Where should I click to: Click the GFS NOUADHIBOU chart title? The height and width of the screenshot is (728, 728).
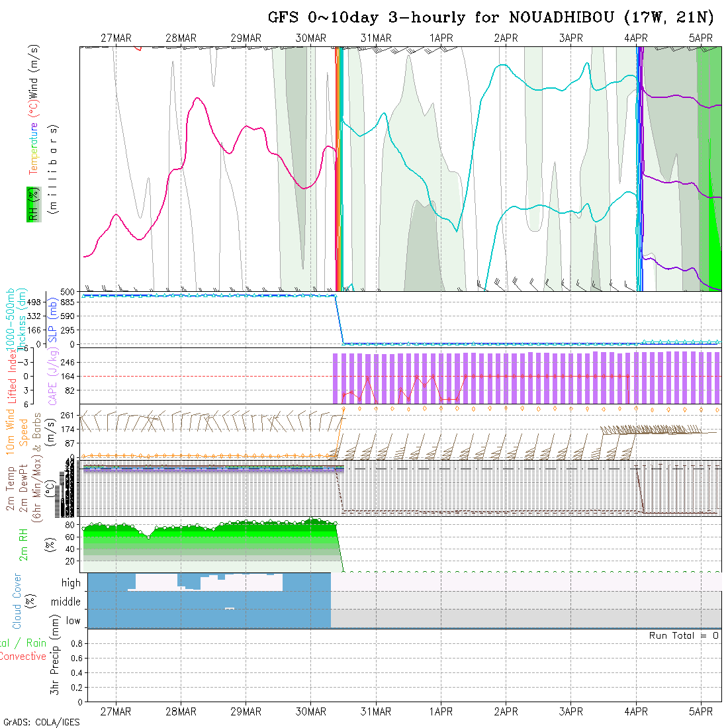490,17
